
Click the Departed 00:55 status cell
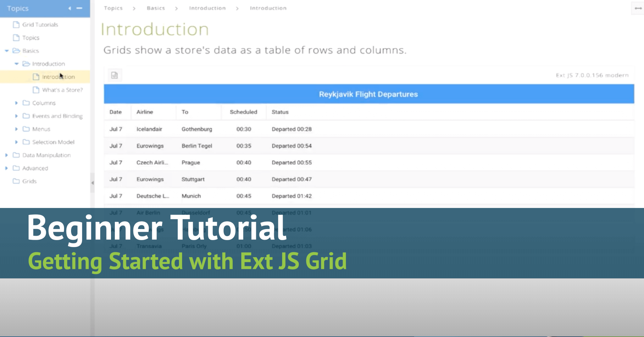(291, 163)
